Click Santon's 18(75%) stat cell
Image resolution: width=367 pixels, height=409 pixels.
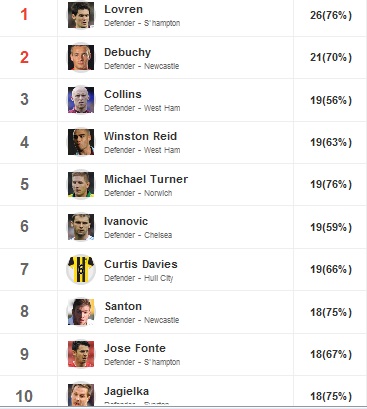(331, 312)
